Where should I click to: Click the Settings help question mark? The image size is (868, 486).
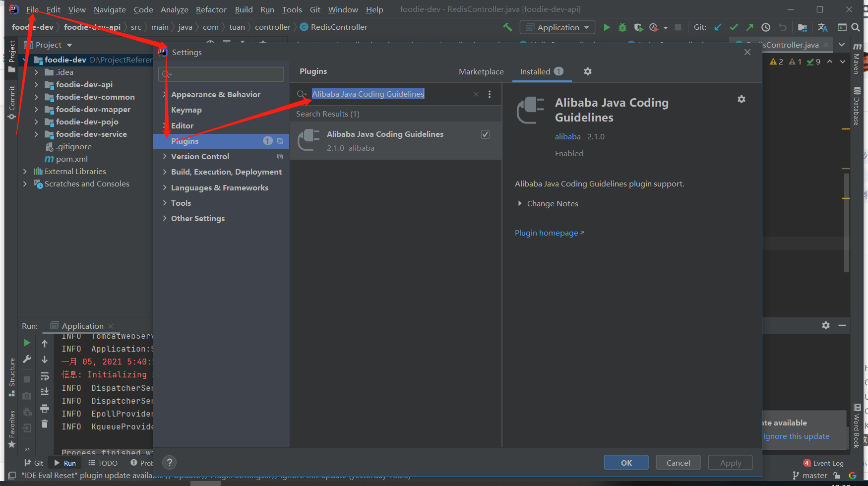pos(170,463)
